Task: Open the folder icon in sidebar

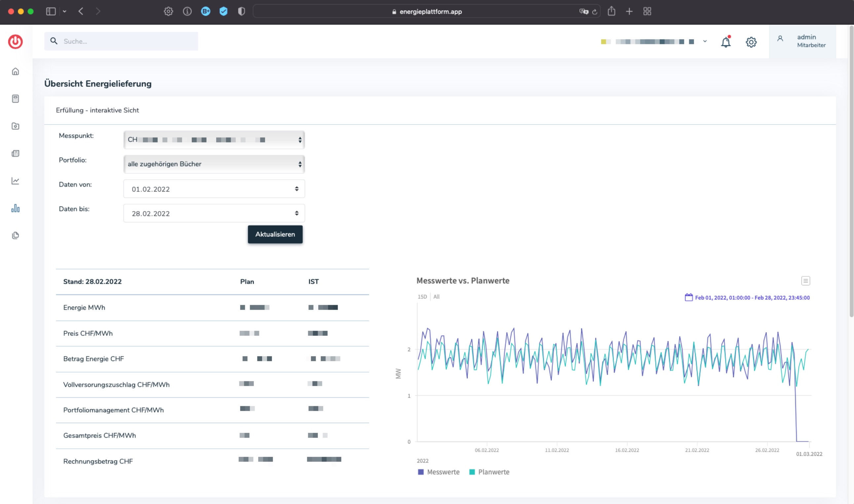Action: point(15,126)
